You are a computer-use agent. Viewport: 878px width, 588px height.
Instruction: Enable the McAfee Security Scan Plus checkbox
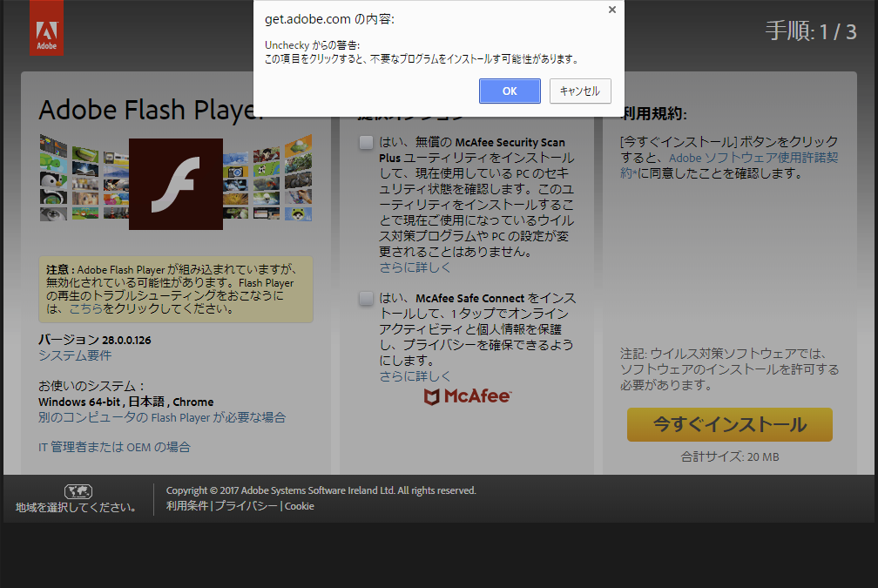(367, 143)
